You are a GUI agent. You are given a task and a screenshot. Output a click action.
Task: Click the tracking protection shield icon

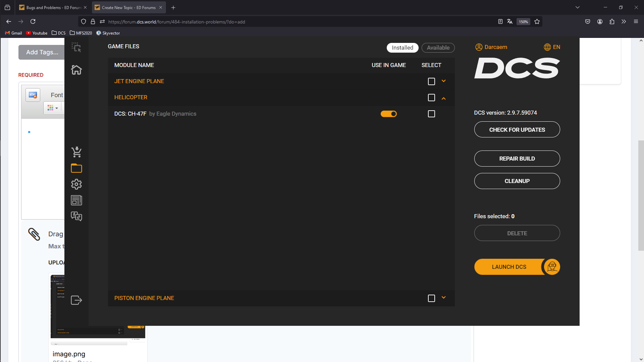point(84,21)
